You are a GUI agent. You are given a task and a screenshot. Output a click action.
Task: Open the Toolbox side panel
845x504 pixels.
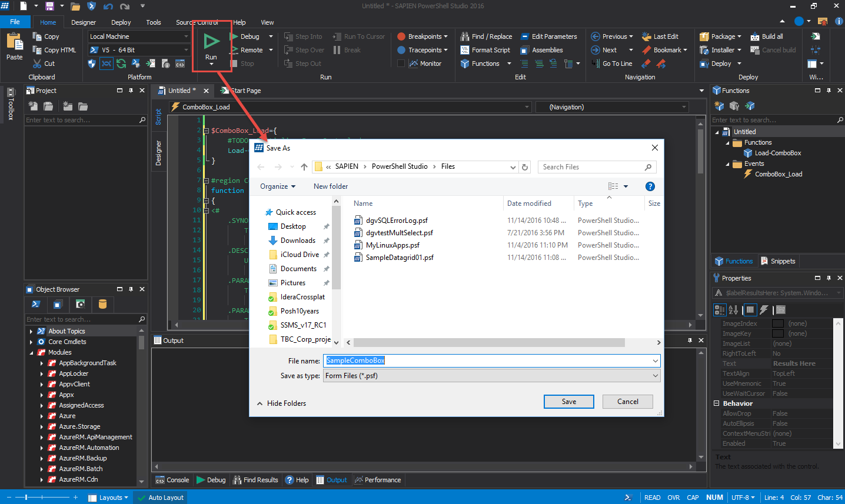coord(11,104)
